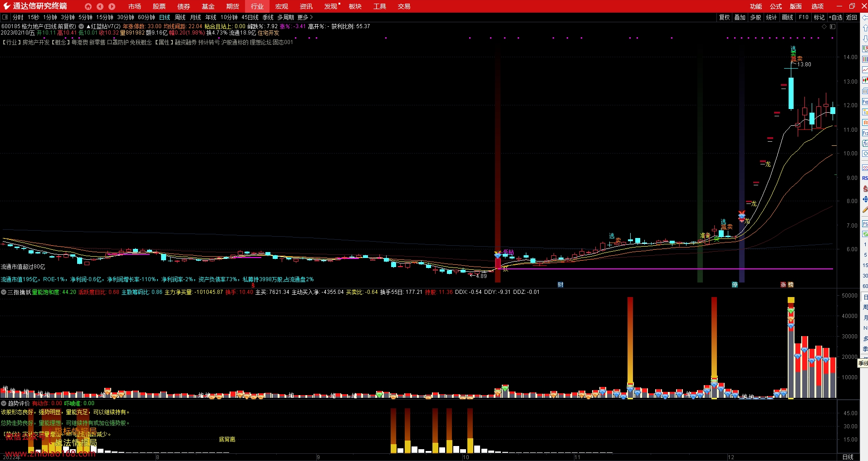Expand the dropdown chevron next to 格力地产 title

pos(81,26)
